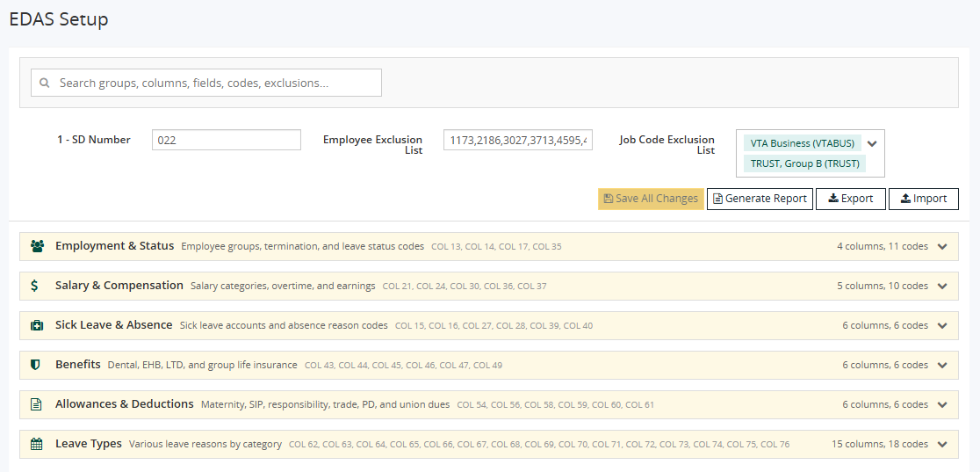Viewport: 980px width, 472px height.
Task: Click the Employment & Status people icon
Action: (x=38, y=247)
